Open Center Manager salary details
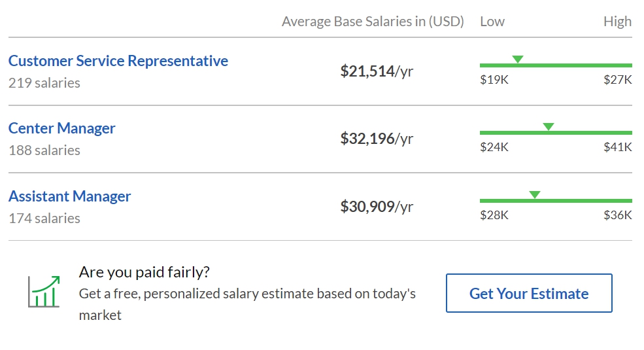 (x=61, y=128)
